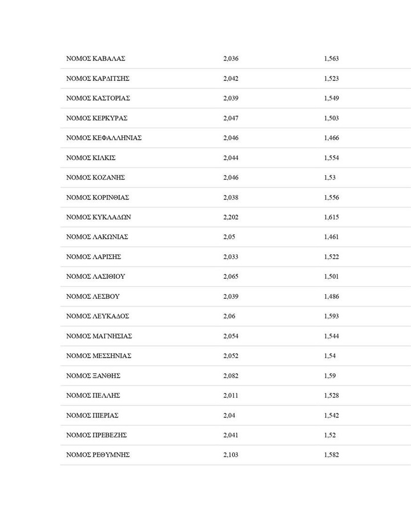Select the 2,103 value for ΡΕΘΥΜΝΗΣ

point(231,455)
